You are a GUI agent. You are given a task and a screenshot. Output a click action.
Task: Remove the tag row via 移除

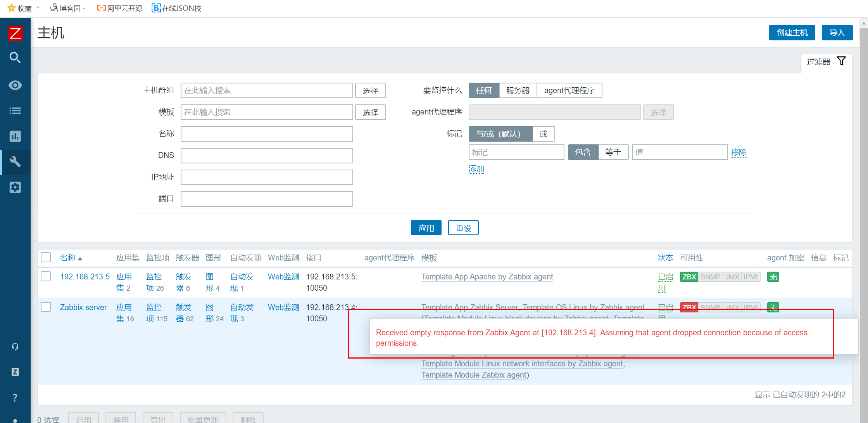click(739, 152)
